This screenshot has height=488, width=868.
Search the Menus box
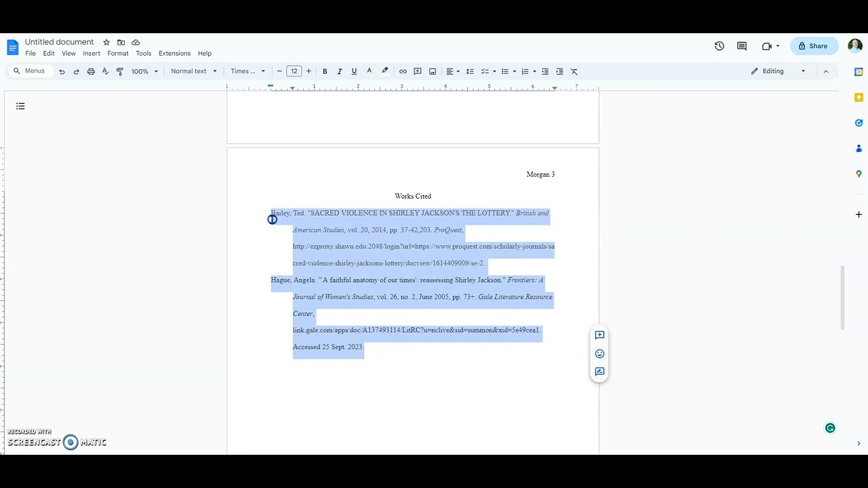[x=30, y=71]
